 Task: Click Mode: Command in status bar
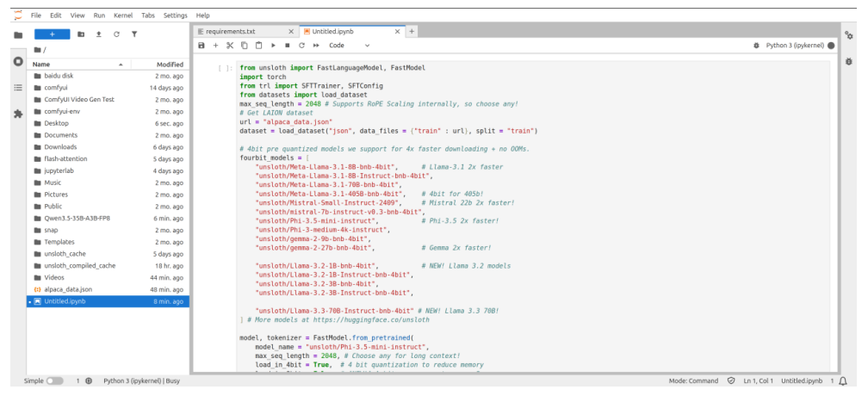tap(694, 381)
